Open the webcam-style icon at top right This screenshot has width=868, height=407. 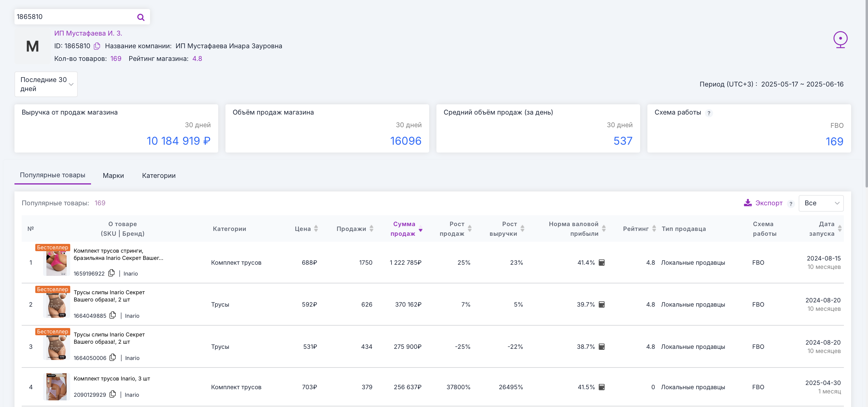tap(840, 40)
